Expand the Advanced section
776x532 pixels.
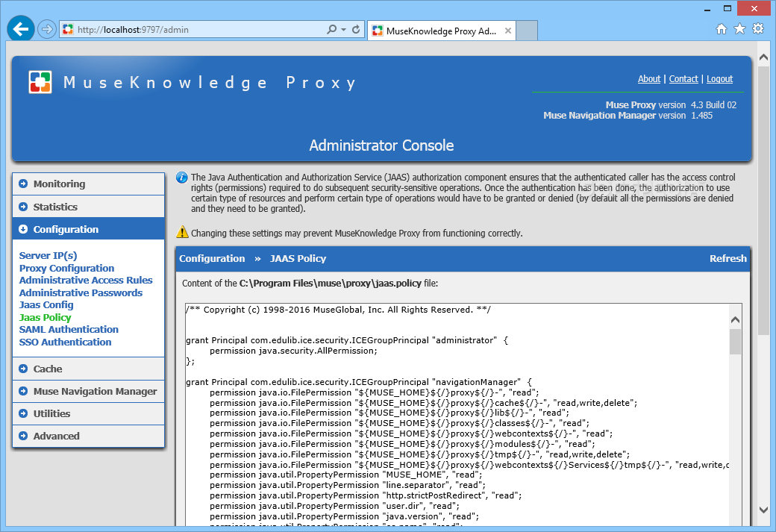(89, 436)
